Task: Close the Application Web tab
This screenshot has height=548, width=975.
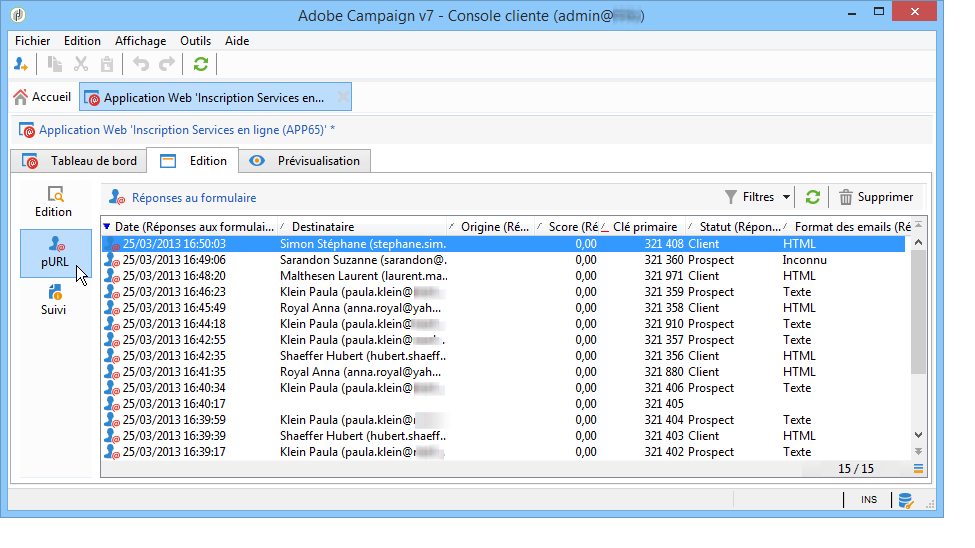Action: (x=343, y=97)
